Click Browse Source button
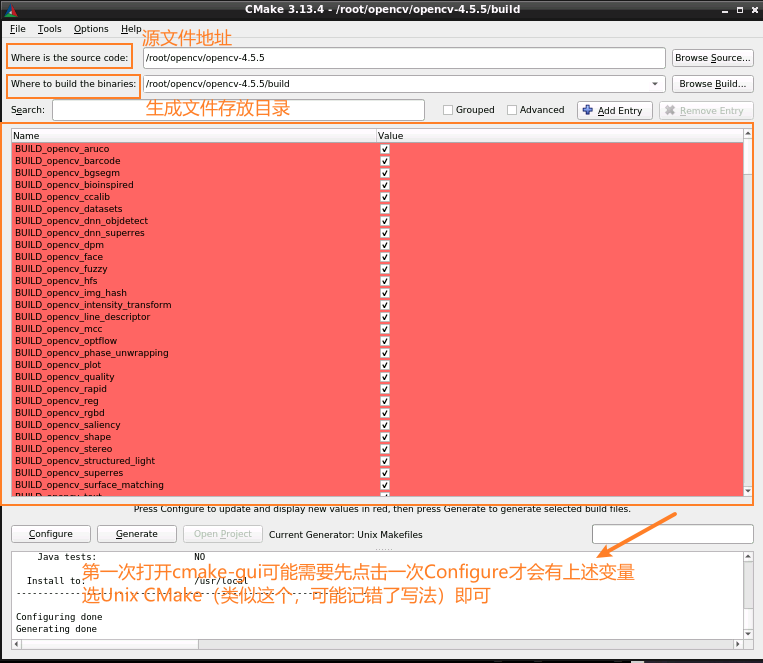 tap(712, 58)
